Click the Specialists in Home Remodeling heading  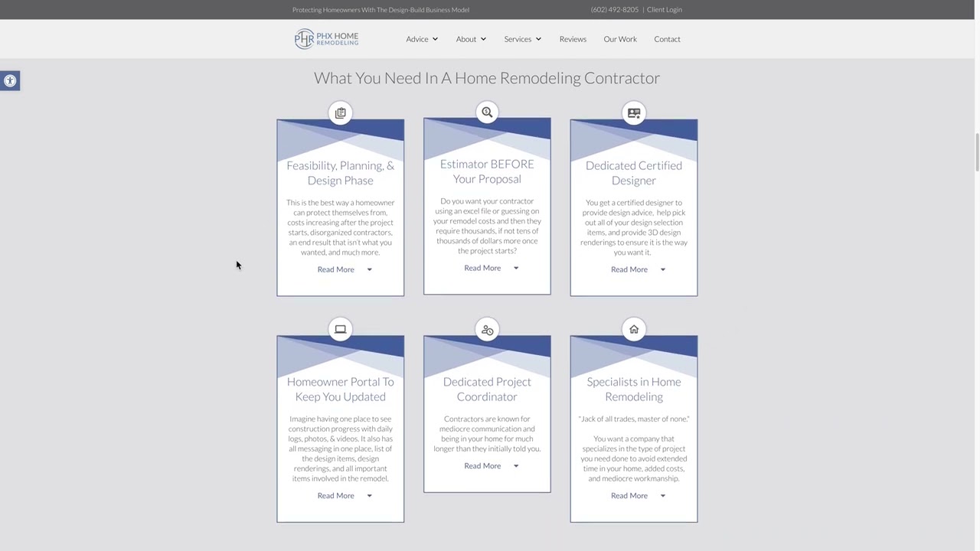634,390
